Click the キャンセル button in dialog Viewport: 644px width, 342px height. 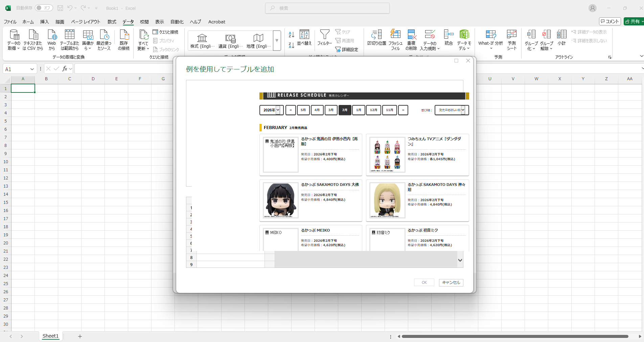coord(451,282)
